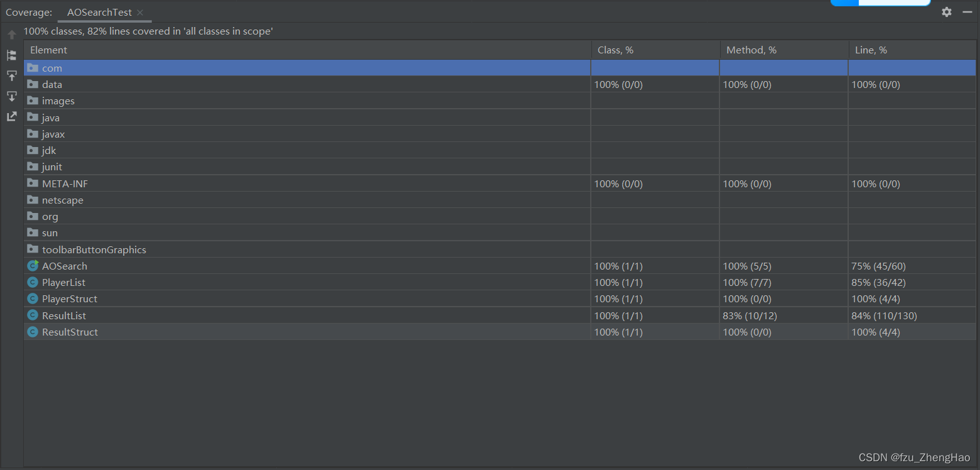Click the toolbarButtonGraphics folder icon

pyautogui.click(x=33, y=249)
